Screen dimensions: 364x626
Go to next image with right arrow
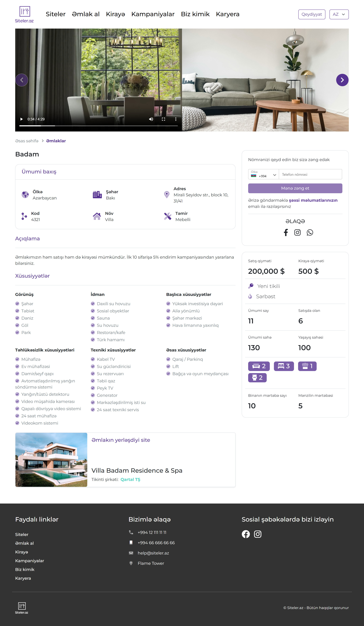coord(342,80)
